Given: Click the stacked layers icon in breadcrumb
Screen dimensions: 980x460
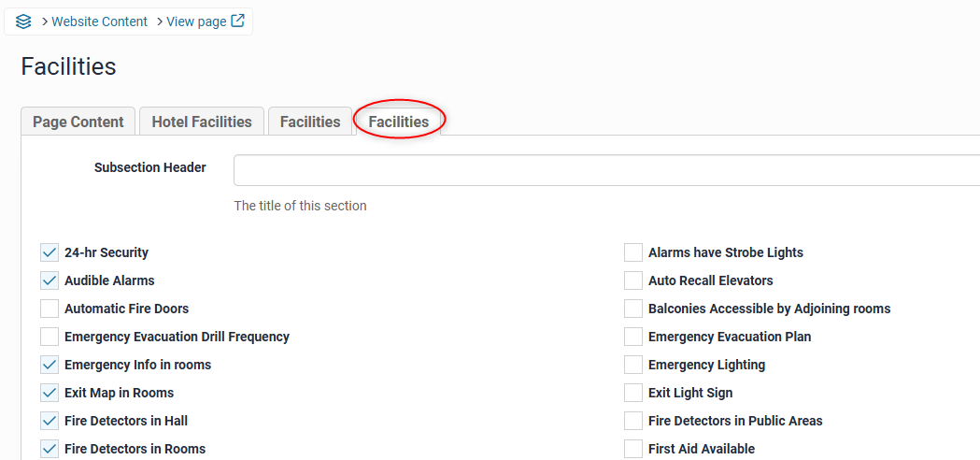Looking at the screenshot, I should coord(23,22).
